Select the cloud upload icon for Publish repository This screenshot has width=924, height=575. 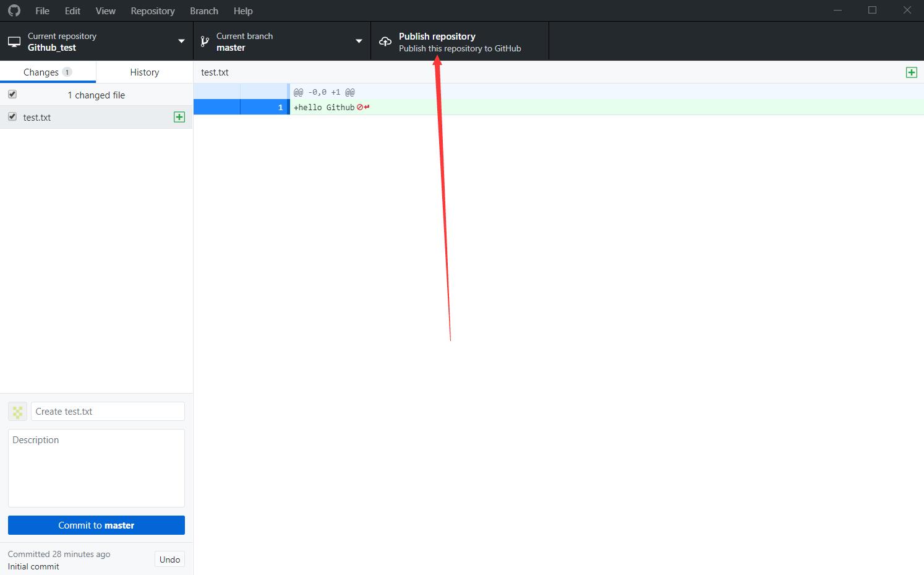coord(385,41)
